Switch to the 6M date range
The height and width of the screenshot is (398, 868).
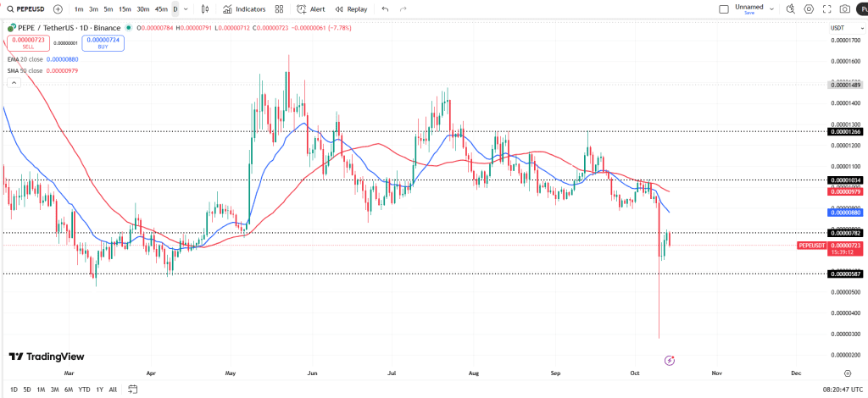click(x=68, y=390)
